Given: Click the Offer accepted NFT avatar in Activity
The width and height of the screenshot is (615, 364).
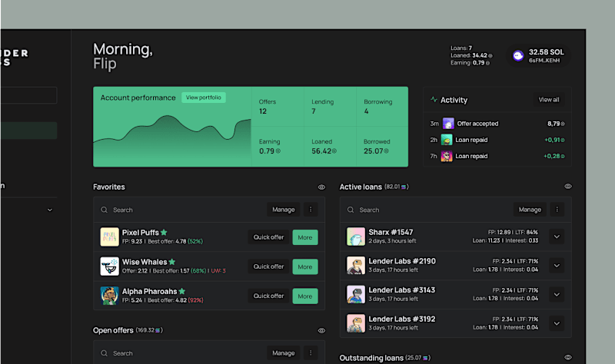Looking at the screenshot, I should click(448, 124).
